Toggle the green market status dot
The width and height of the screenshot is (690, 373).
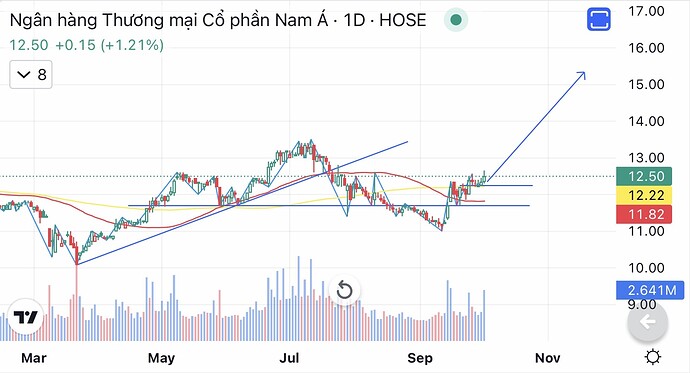click(456, 20)
